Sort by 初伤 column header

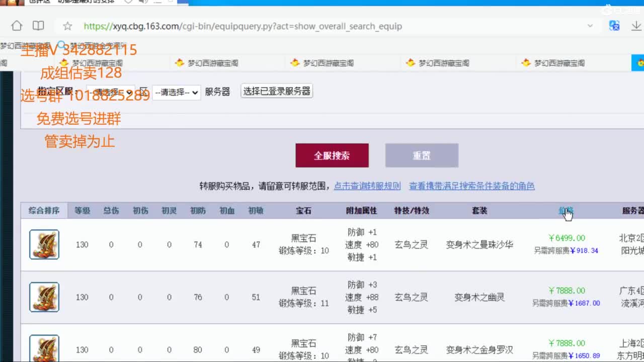[x=140, y=211]
